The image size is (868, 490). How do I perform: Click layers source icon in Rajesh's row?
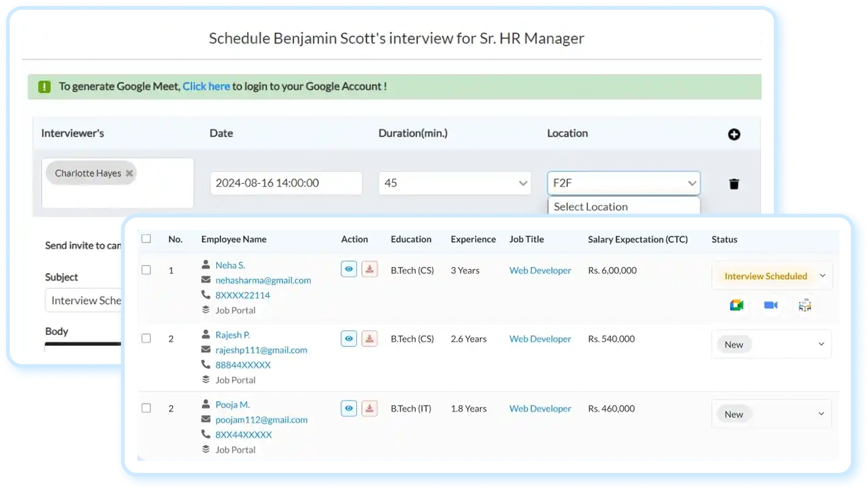coord(206,379)
